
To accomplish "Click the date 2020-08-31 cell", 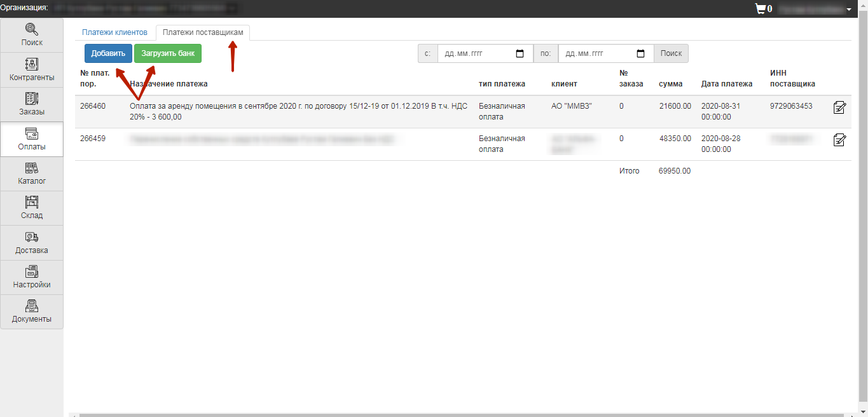I will (x=721, y=111).
